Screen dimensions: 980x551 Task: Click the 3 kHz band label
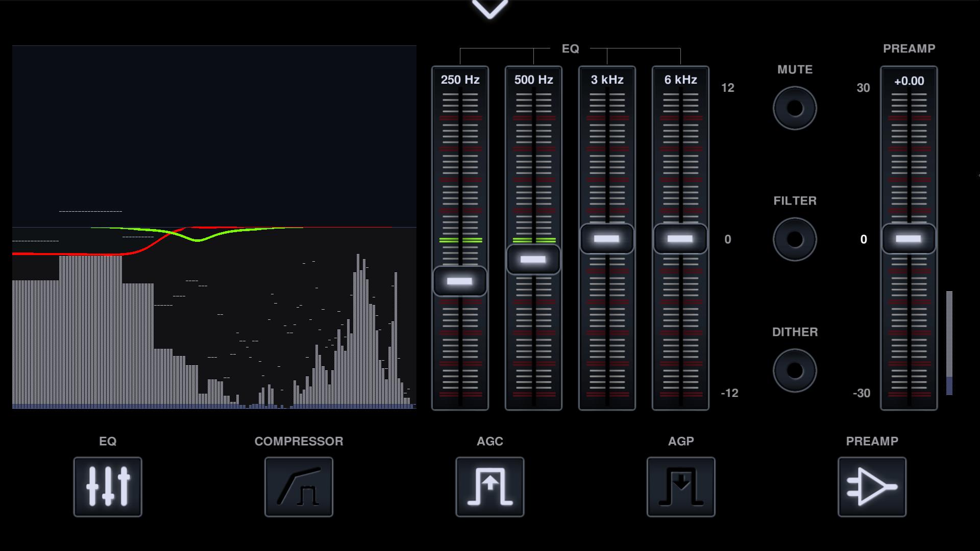pos(607,80)
